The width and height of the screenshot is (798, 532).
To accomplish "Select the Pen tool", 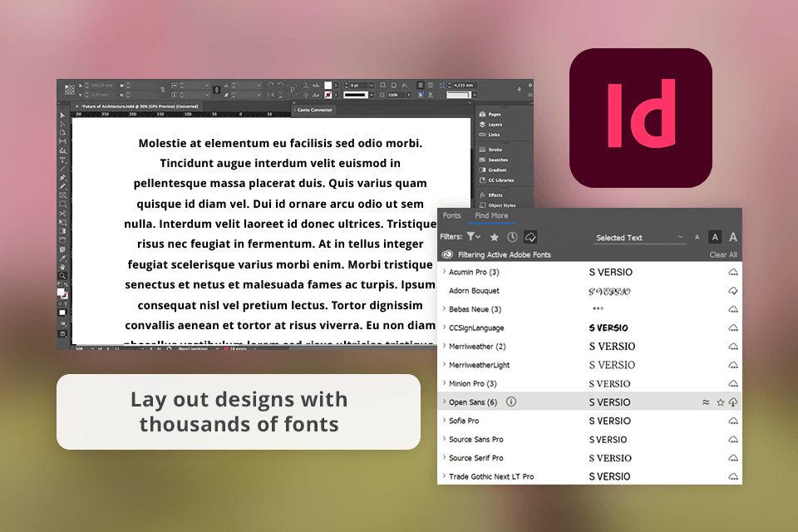I will click(x=62, y=178).
